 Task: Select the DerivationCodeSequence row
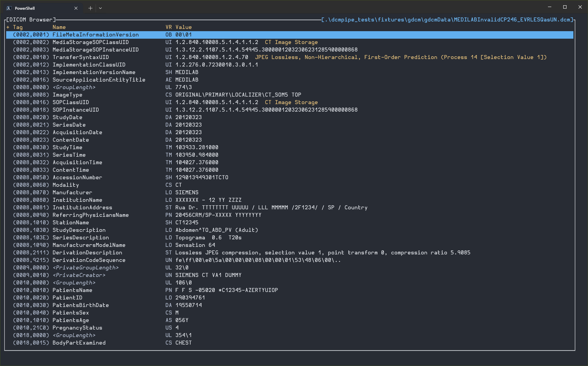tap(290, 260)
